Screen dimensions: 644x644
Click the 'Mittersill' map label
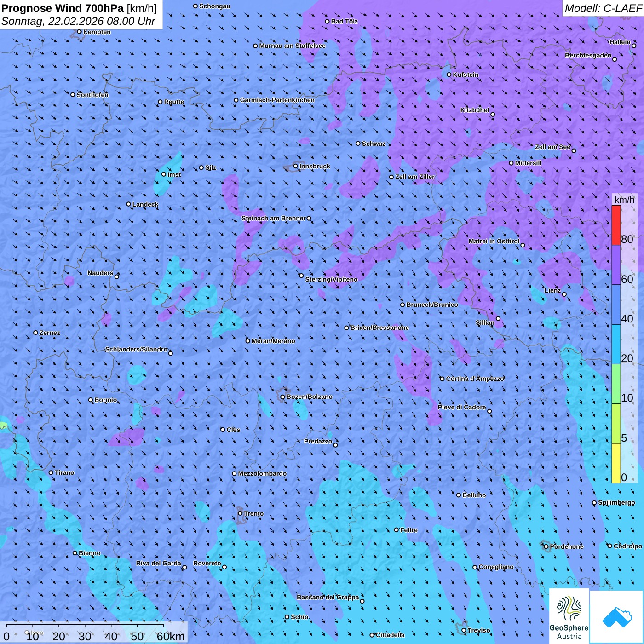click(x=528, y=163)
